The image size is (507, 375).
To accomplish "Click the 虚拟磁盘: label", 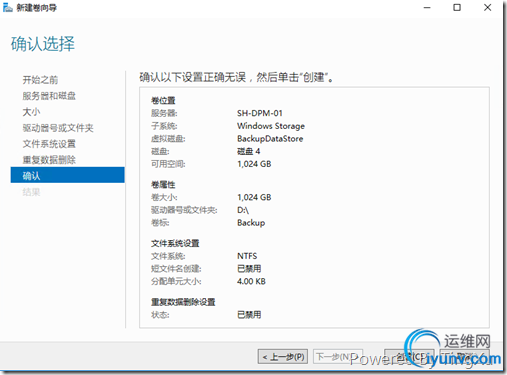I will pos(168,139).
